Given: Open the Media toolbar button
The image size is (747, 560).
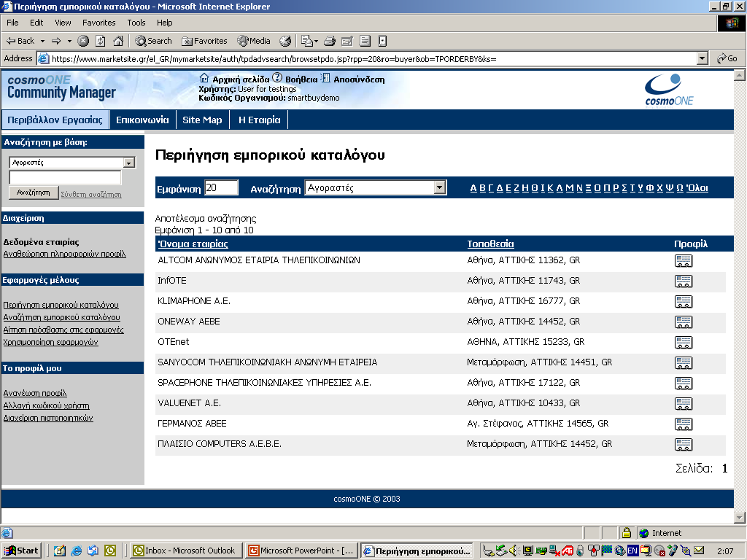Looking at the screenshot, I should tap(254, 41).
